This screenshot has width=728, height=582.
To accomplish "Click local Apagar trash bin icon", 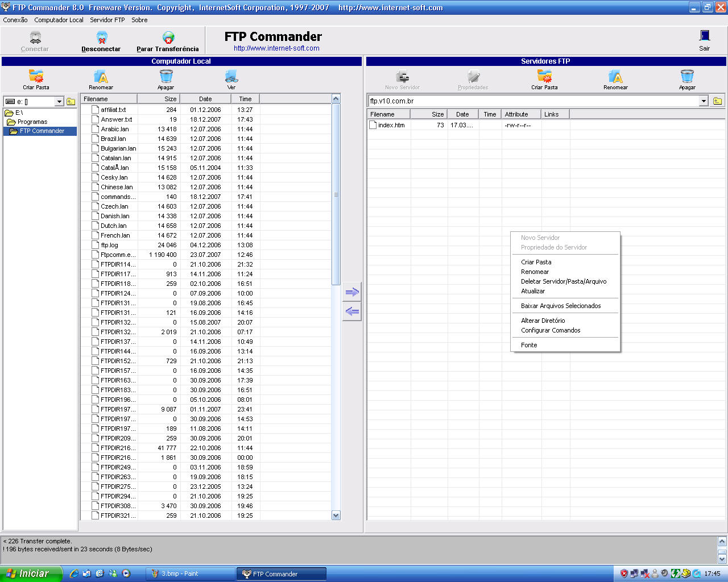I will tap(166, 77).
